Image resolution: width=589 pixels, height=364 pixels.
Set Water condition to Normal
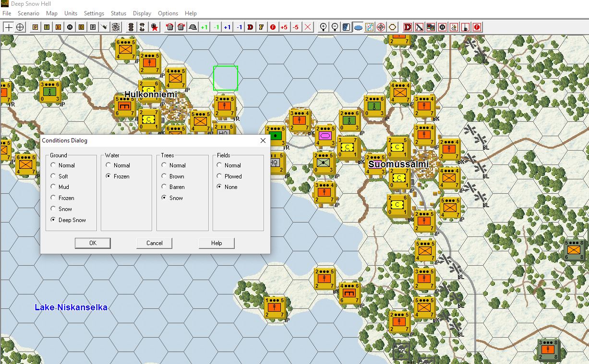[109, 165]
